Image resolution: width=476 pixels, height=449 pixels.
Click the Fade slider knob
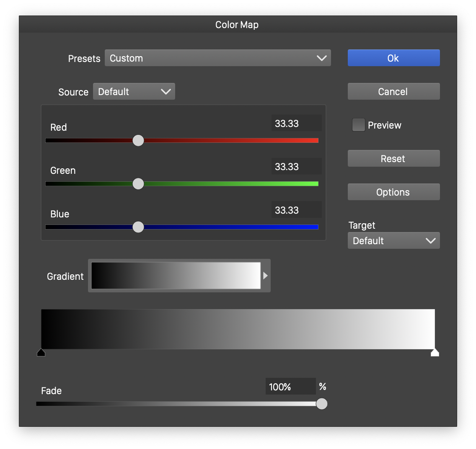click(322, 404)
